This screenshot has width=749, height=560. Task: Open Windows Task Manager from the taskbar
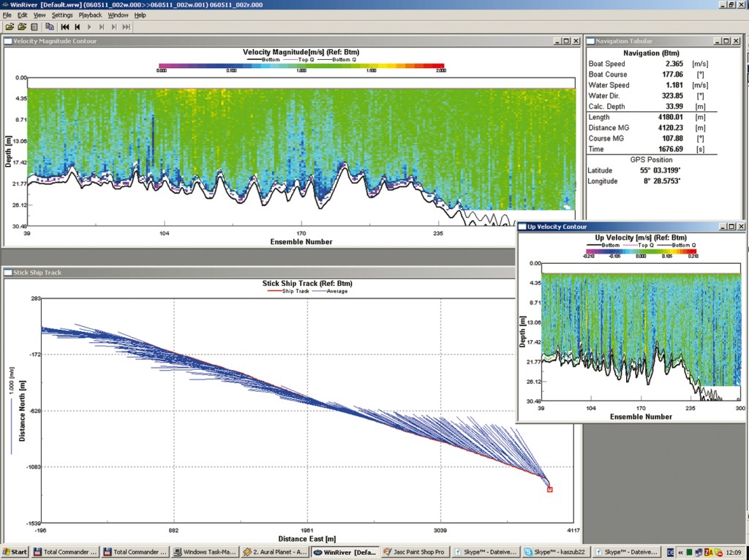pyautogui.click(x=204, y=553)
